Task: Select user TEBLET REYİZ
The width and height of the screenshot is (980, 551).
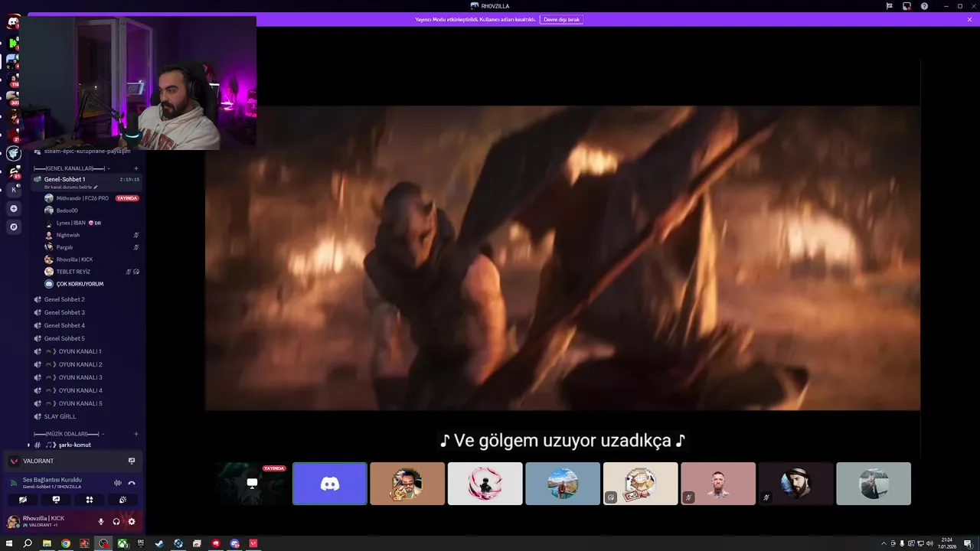Action: tap(73, 272)
